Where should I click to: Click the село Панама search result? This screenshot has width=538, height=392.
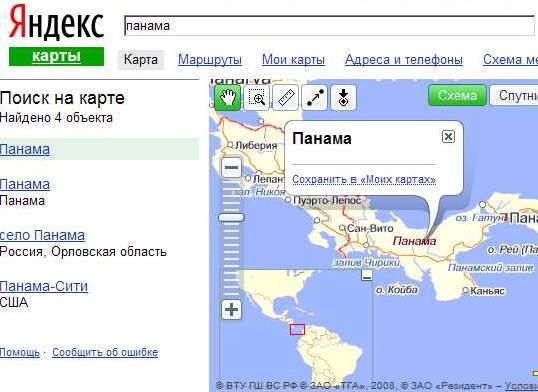42,235
